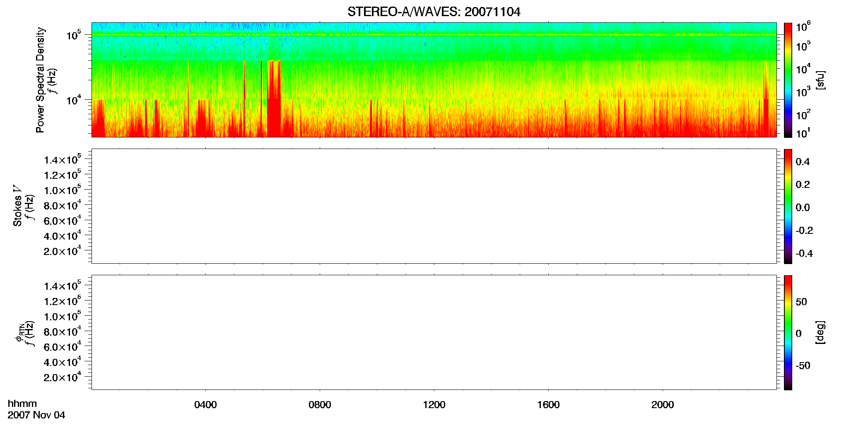Click inside the empty Stokes V panel

point(434,206)
